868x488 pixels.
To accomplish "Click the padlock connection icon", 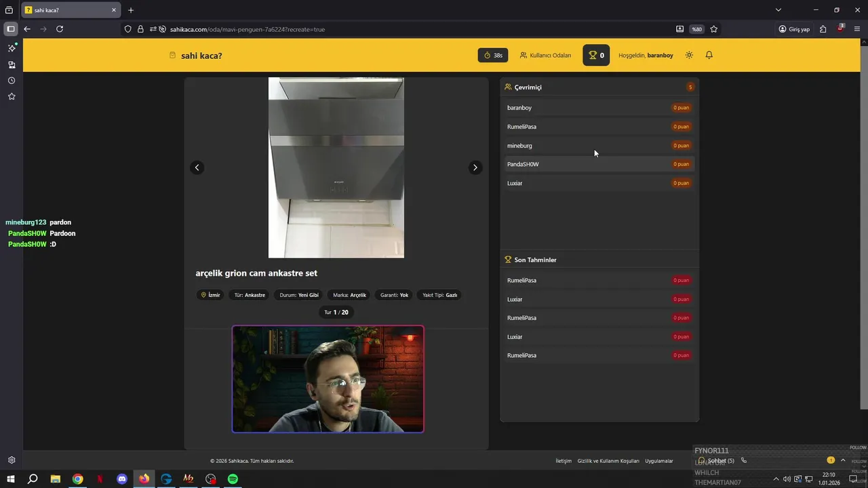I will tap(140, 29).
